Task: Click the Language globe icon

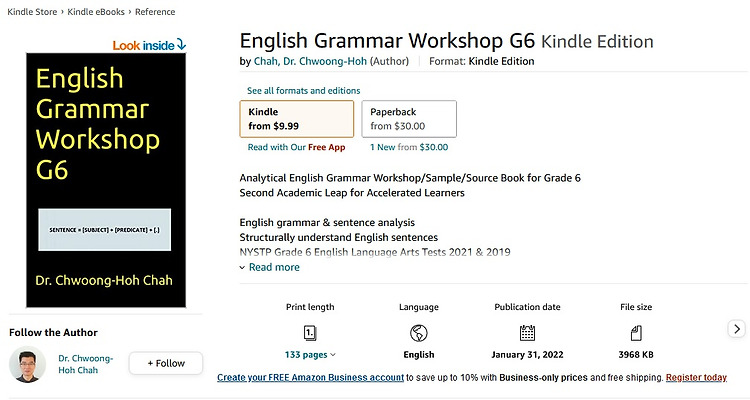Action: coord(419,333)
